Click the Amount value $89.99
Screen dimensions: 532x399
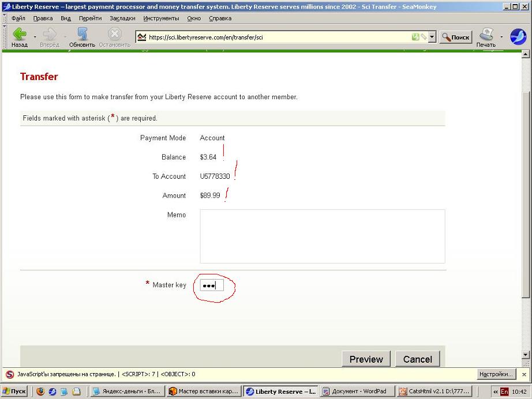pyautogui.click(x=210, y=195)
